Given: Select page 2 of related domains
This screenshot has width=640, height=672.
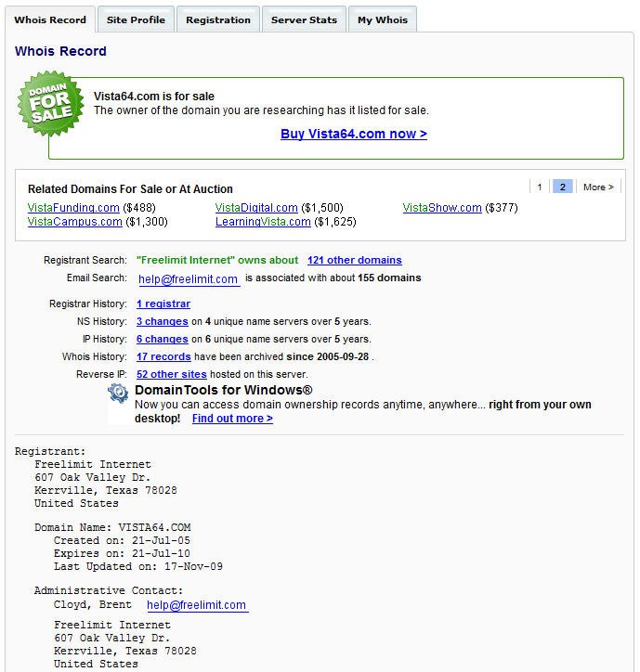Looking at the screenshot, I should 562,187.
